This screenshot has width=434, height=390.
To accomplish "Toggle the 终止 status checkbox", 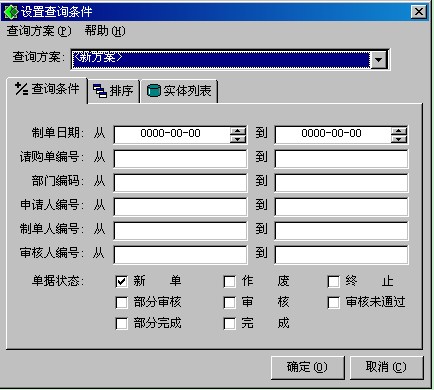I will 334,282.
